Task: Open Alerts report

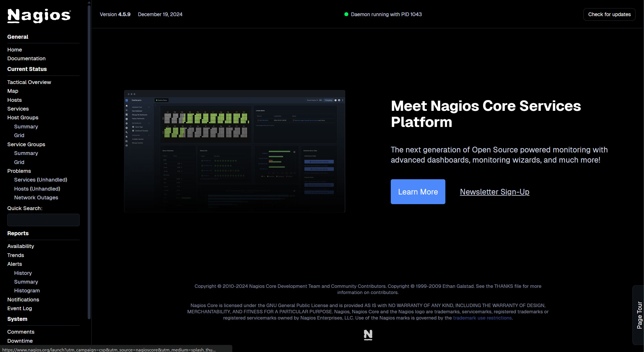Action: (x=15, y=264)
